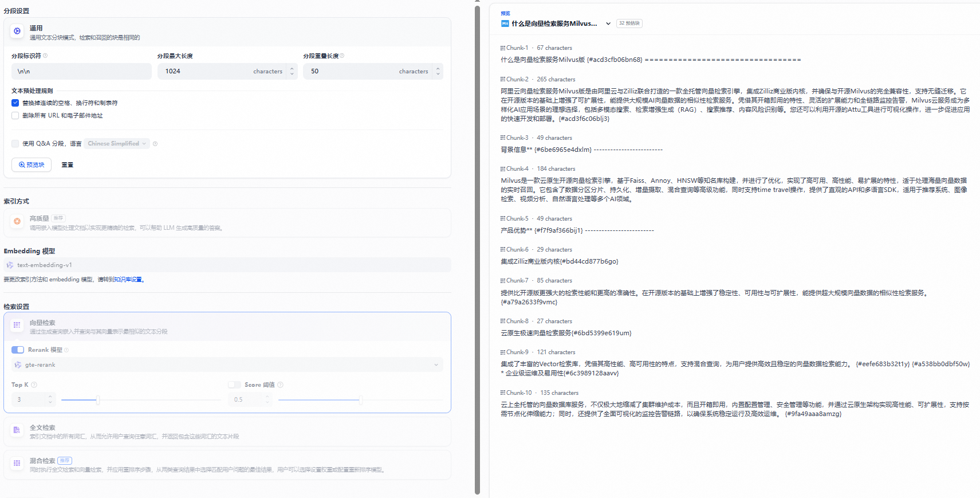980x498 pixels.
Task: Toggle the Rerank 模型 switch off
Action: click(18, 350)
